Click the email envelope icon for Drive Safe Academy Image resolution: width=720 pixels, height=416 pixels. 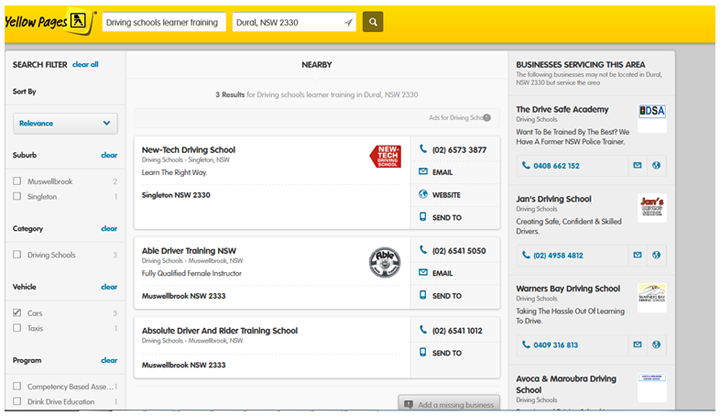tap(637, 166)
